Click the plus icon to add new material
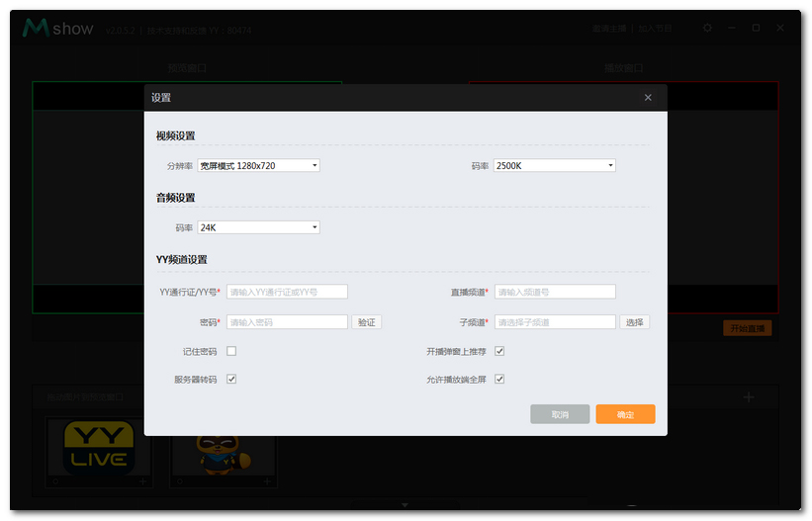812x521 pixels. (x=749, y=397)
